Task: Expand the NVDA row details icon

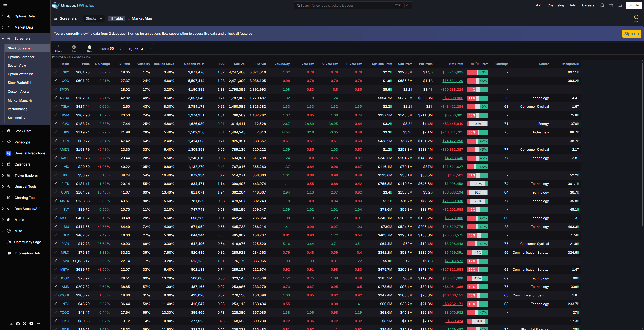Action: (56, 98)
